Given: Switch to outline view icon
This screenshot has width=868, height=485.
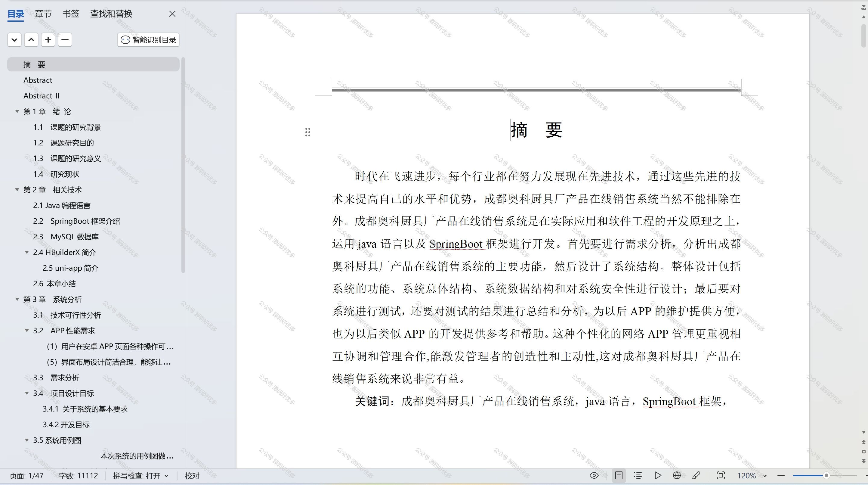Looking at the screenshot, I should (638, 476).
